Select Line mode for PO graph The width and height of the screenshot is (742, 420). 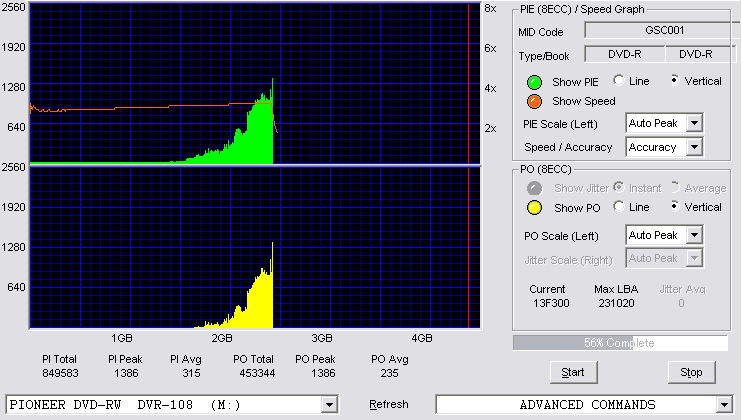coord(618,206)
